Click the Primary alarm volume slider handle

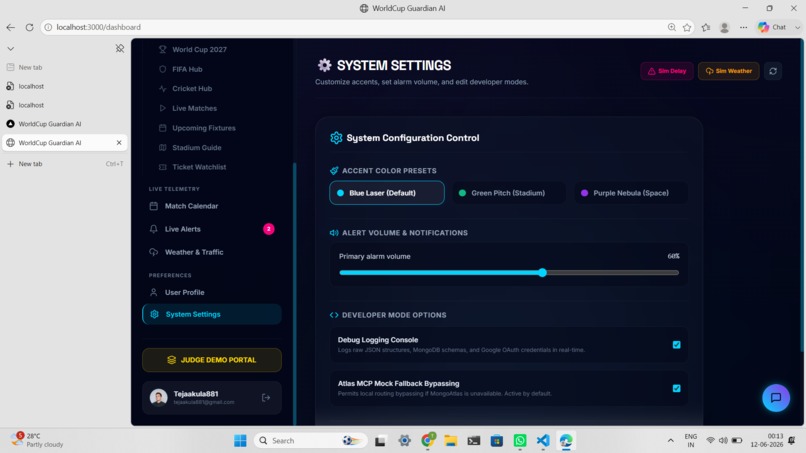542,273
